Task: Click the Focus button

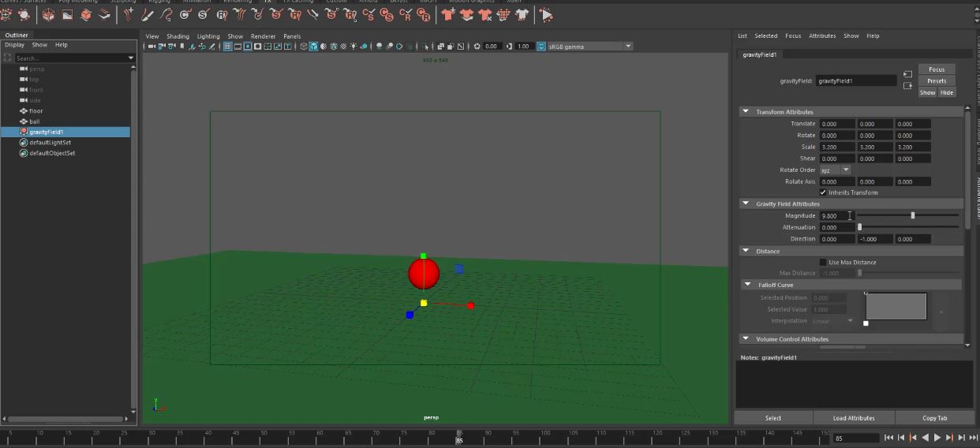Action: pos(937,69)
